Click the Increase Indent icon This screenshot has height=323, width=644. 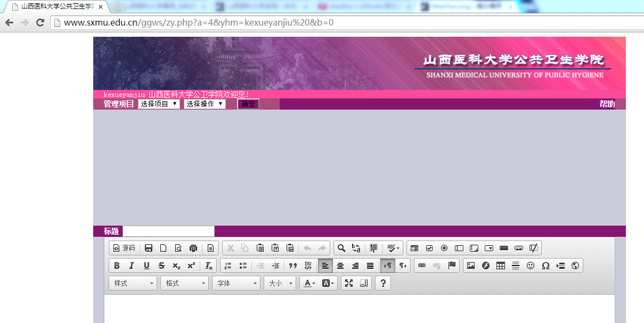point(275,266)
